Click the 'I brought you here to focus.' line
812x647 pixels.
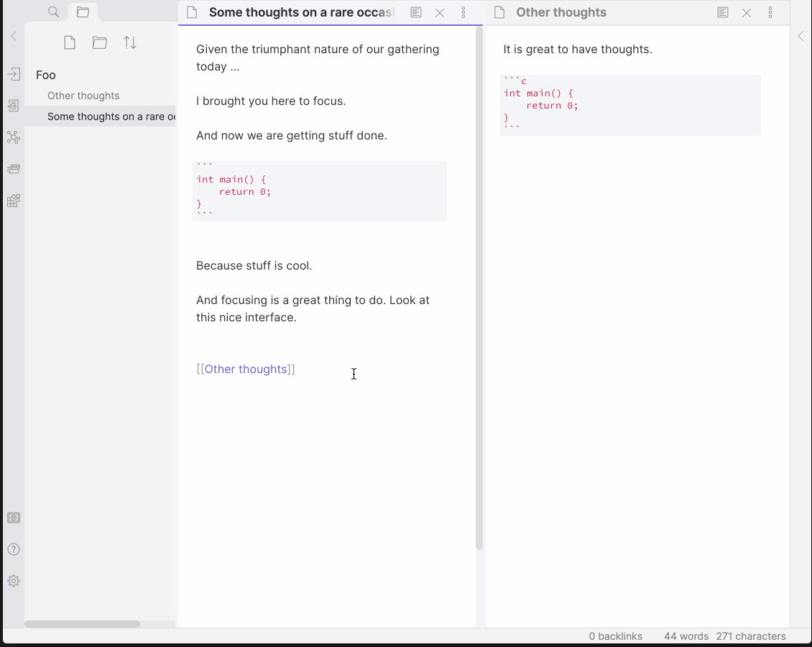pos(271,101)
